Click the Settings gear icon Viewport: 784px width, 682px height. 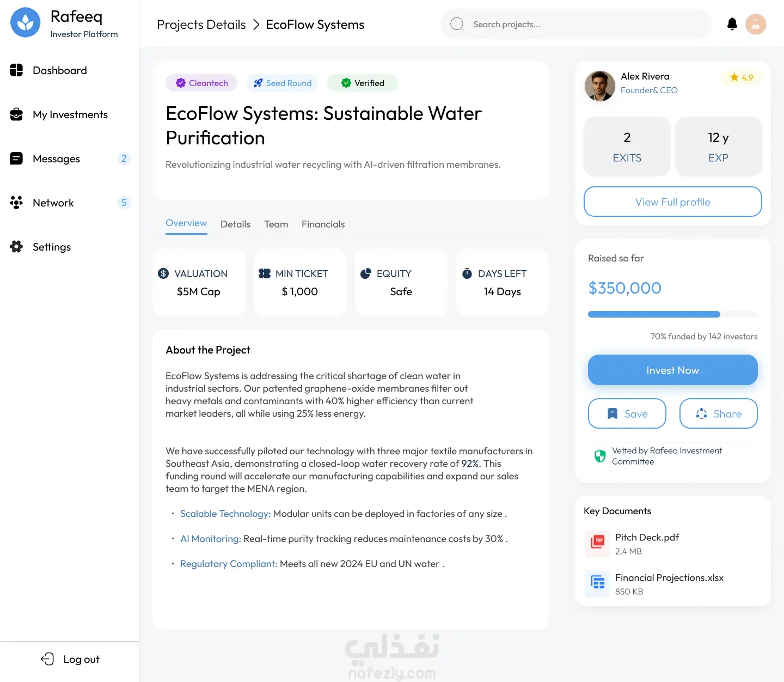17,247
